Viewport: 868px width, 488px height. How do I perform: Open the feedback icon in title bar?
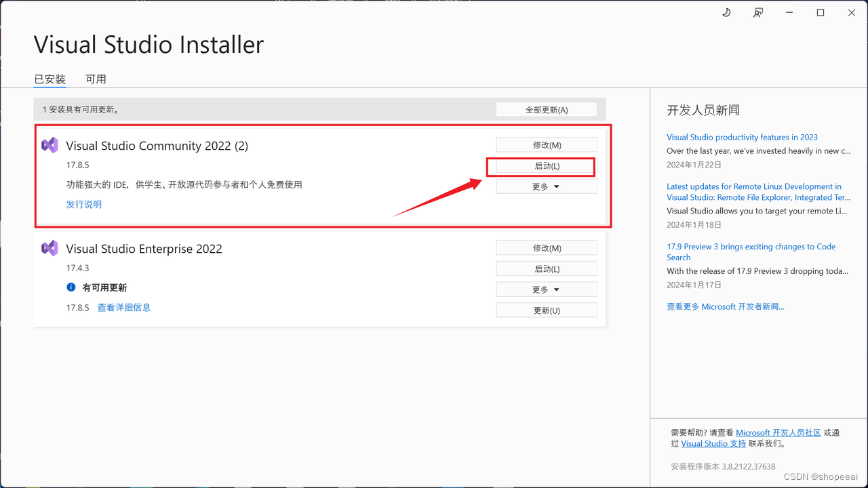(x=758, y=13)
